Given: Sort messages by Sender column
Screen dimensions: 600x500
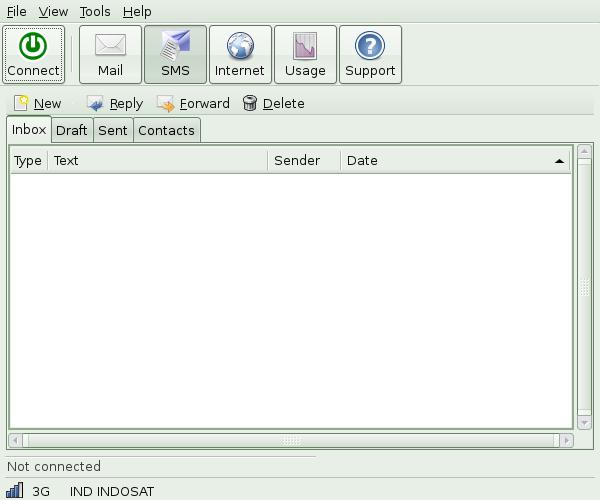Looking at the screenshot, I should [x=304, y=161].
